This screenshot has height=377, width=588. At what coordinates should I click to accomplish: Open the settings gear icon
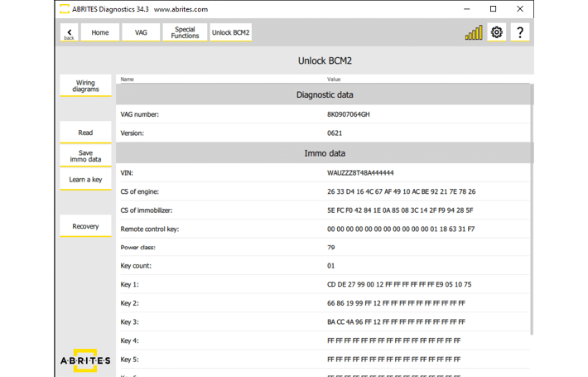pyautogui.click(x=497, y=32)
